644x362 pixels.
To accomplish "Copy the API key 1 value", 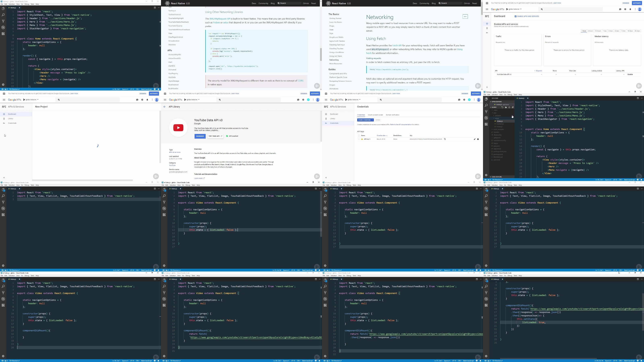I will (x=445, y=139).
